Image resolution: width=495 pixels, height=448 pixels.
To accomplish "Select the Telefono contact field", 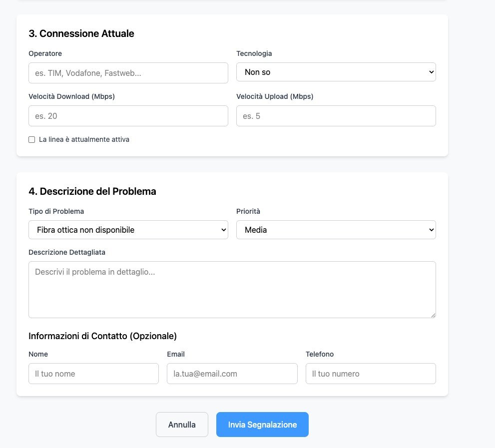I will pyautogui.click(x=371, y=374).
